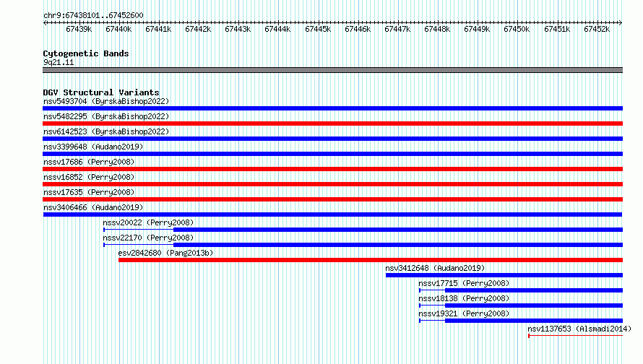Click the nsv5493704 (ByrskaBishop2022) label

tap(106, 101)
